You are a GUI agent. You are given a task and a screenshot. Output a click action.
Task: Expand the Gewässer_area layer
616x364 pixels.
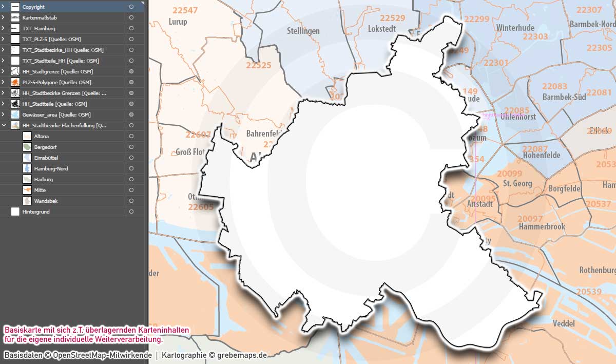point(4,114)
